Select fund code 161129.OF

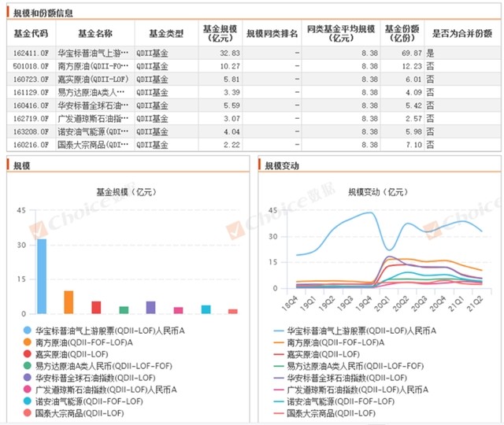click(31, 93)
